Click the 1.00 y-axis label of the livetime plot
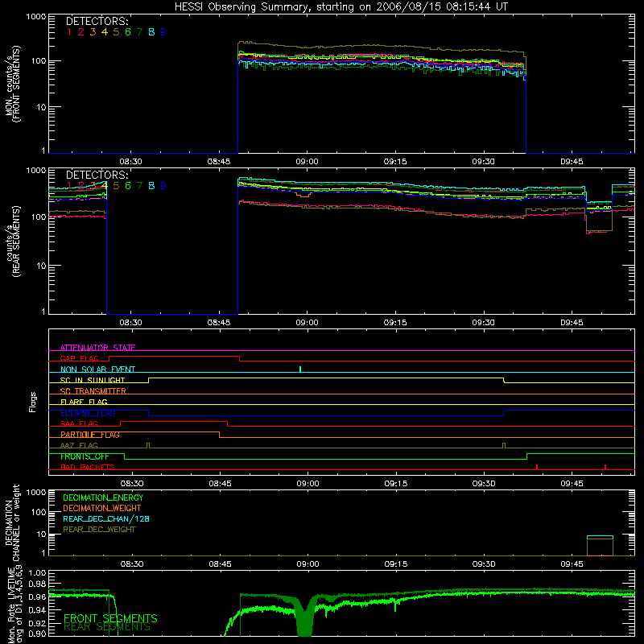This screenshot has height=644, width=644. tap(37, 572)
